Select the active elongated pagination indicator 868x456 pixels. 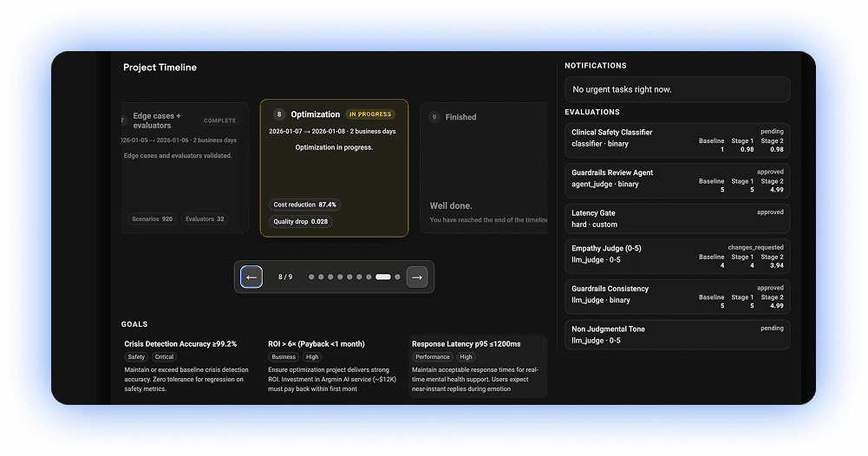[x=383, y=277]
